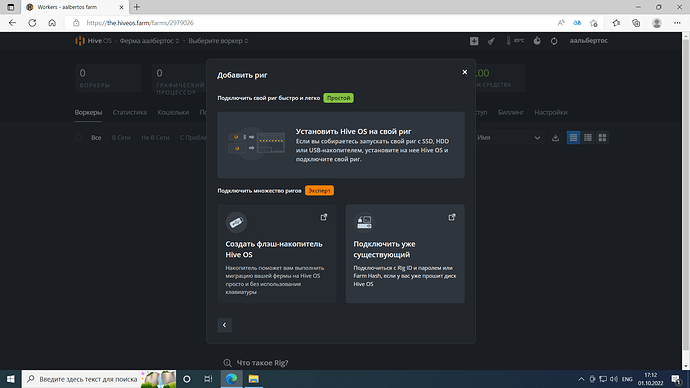The width and height of the screenshot is (690, 388).
Task: Reload the page with the refresh button
Action: (x=32, y=23)
